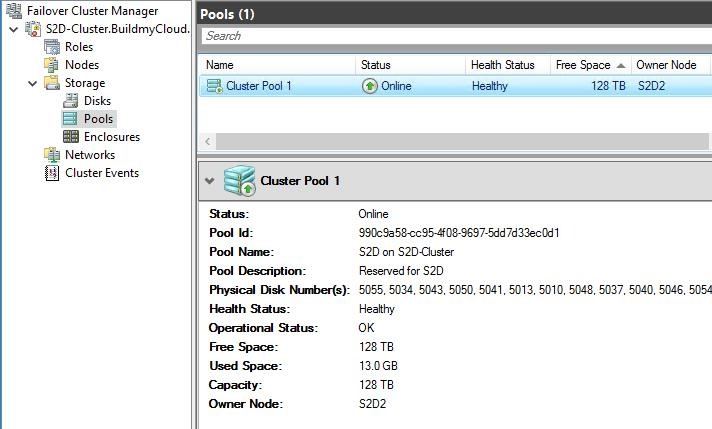
Task: Click the horizontal scrollbar left arrow
Action: pyautogui.click(x=208, y=141)
